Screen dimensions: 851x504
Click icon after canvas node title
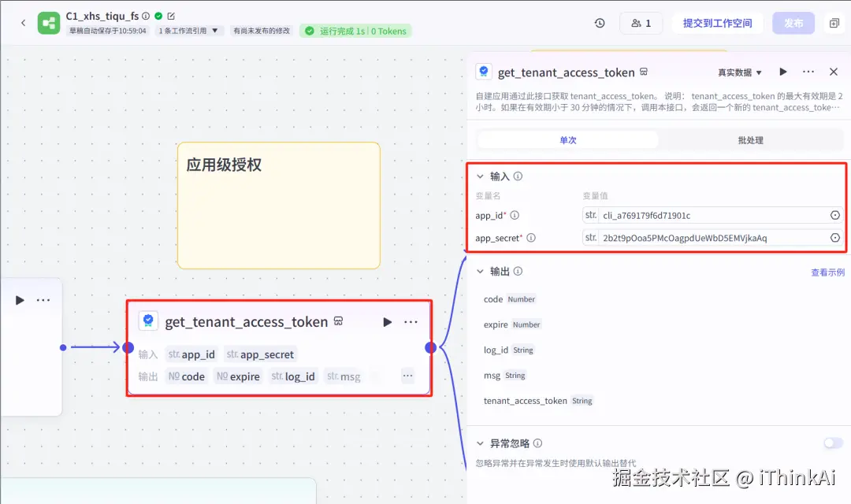(x=338, y=321)
